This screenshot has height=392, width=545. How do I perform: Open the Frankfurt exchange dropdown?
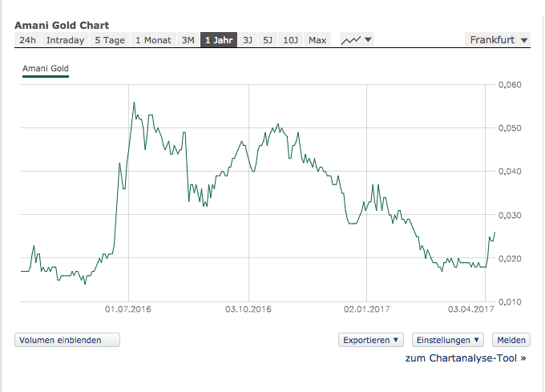click(498, 40)
